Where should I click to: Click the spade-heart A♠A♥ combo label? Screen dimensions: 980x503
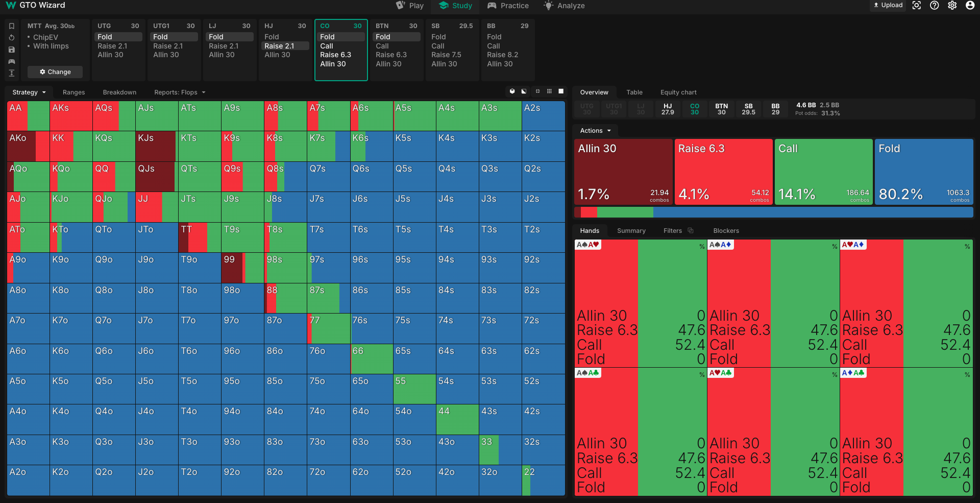(588, 245)
